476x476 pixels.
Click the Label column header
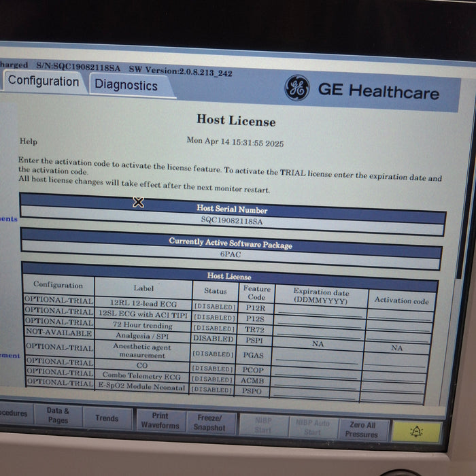[143, 288]
